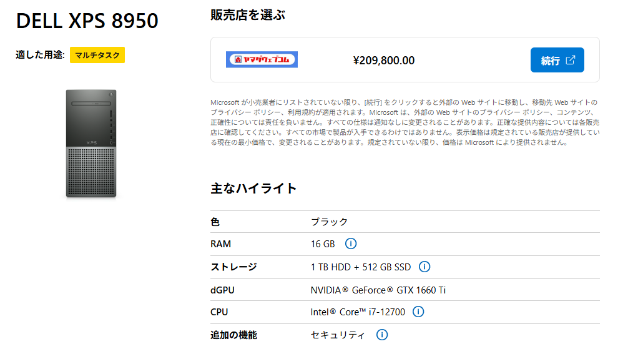Click the セキュリティ value
Screen dimensions: 628x364
338,335
